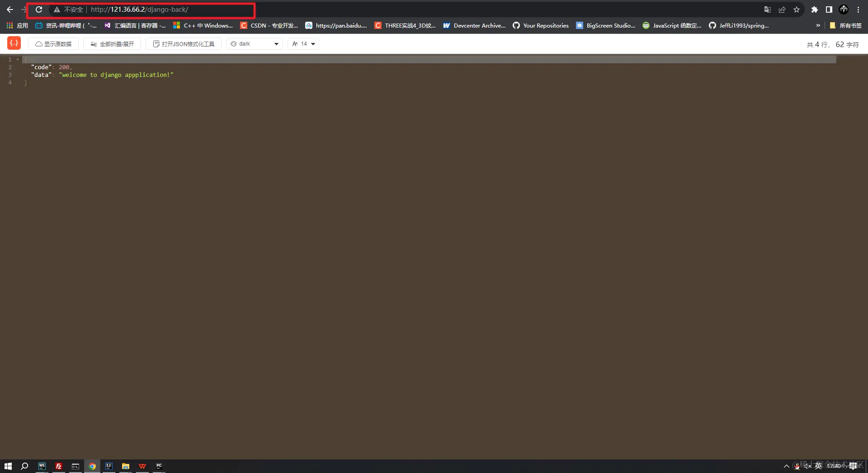The width and height of the screenshot is (868, 473).
Task: Open the 所有书签 all bookmarks folder
Action: pyautogui.click(x=845, y=25)
